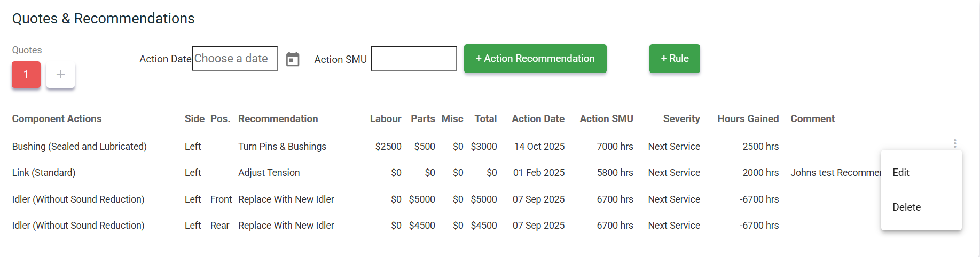Select quote number 1 tab

coord(26,75)
